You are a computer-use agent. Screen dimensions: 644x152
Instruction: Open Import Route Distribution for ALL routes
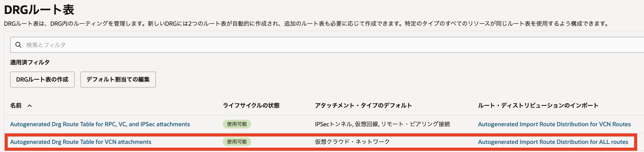[x=553, y=142]
